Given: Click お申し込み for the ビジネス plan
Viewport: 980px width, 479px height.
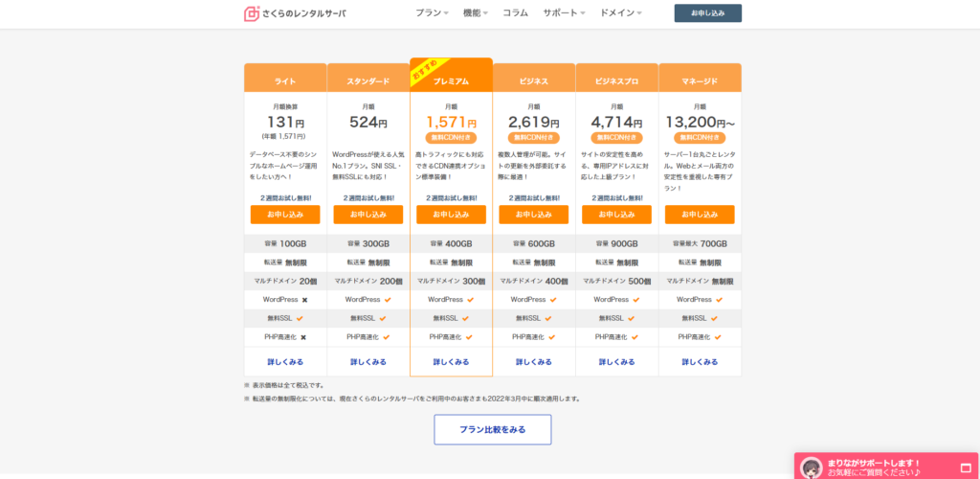Looking at the screenshot, I should pyautogui.click(x=534, y=215).
